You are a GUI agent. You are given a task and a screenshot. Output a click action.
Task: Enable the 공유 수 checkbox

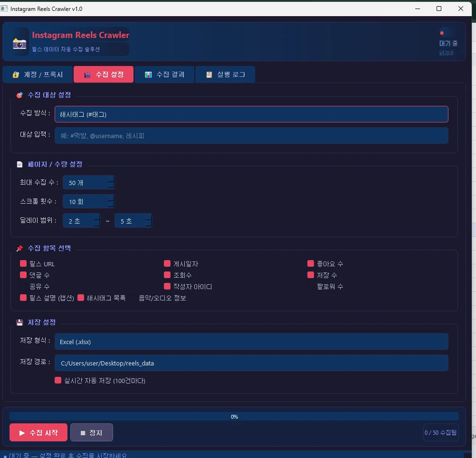(23, 286)
